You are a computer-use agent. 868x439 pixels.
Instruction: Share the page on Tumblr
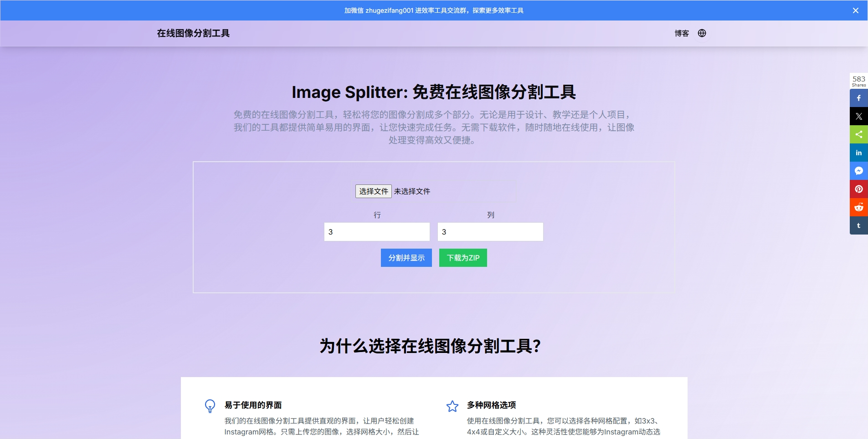[858, 225]
